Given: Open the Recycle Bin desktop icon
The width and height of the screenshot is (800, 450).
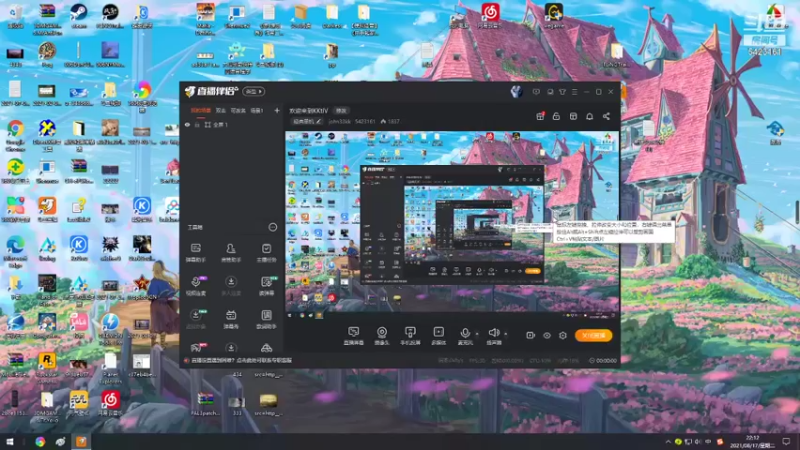Looking at the screenshot, I should pos(15,15).
